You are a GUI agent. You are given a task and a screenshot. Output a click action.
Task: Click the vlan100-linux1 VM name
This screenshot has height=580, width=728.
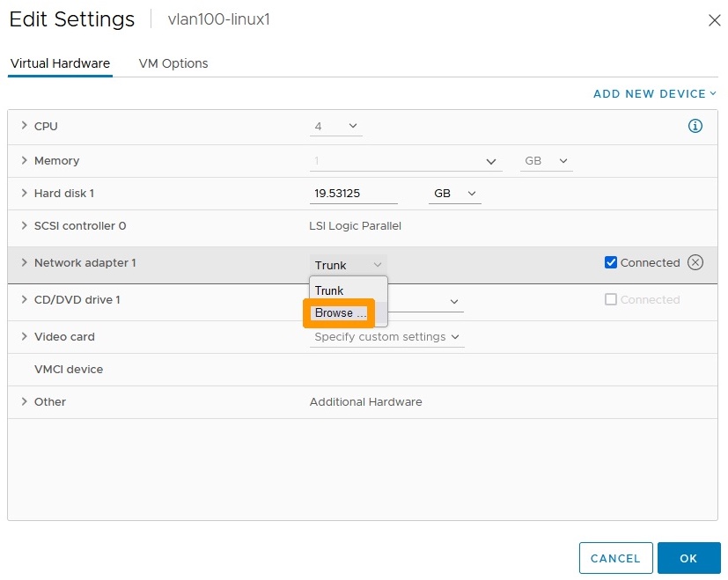pyautogui.click(x=218, y=19)
